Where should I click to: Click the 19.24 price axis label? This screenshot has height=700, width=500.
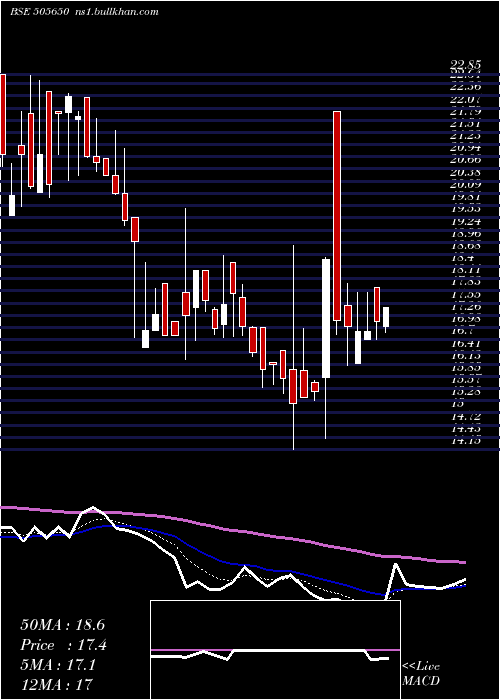[x=465, y=221]
